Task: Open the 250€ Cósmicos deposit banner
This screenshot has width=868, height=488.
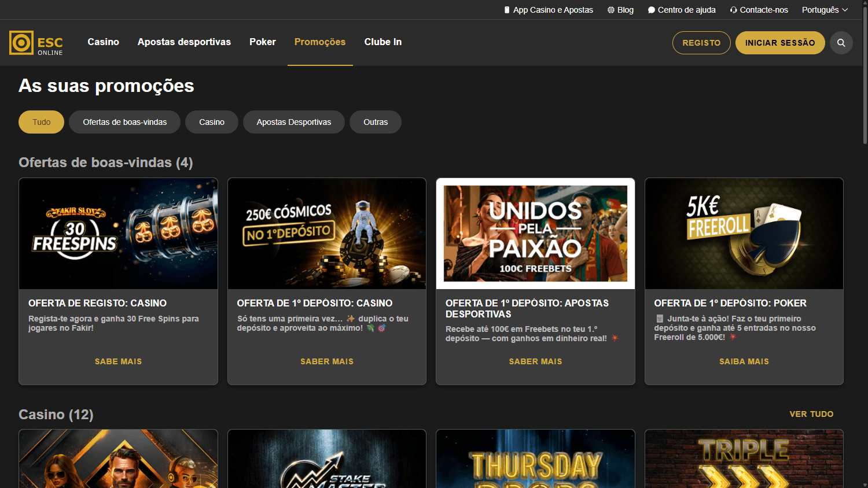Action: [x=327, y=234]
